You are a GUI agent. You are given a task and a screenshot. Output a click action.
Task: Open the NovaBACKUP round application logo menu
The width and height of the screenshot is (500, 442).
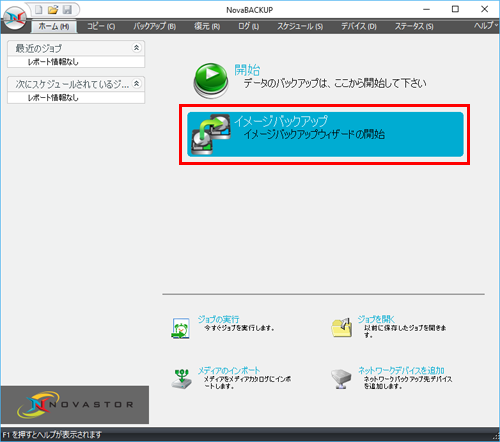click(x=14, y=17)
